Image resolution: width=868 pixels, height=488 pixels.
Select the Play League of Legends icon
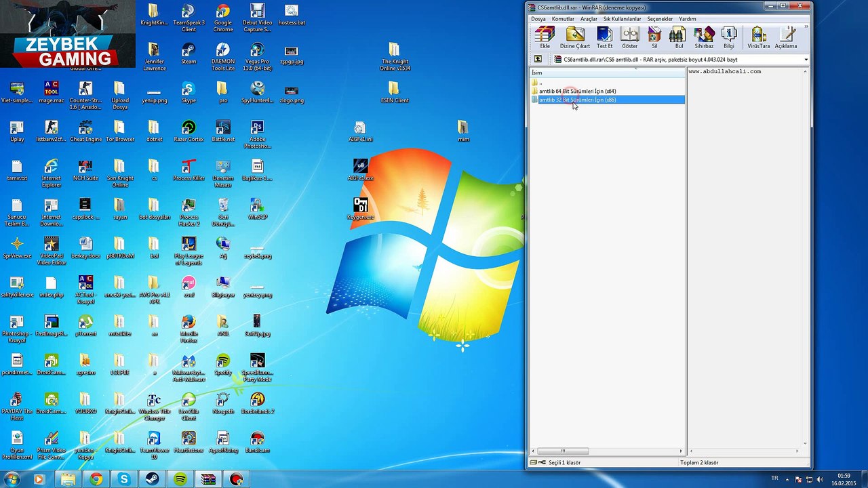(189, 251)
